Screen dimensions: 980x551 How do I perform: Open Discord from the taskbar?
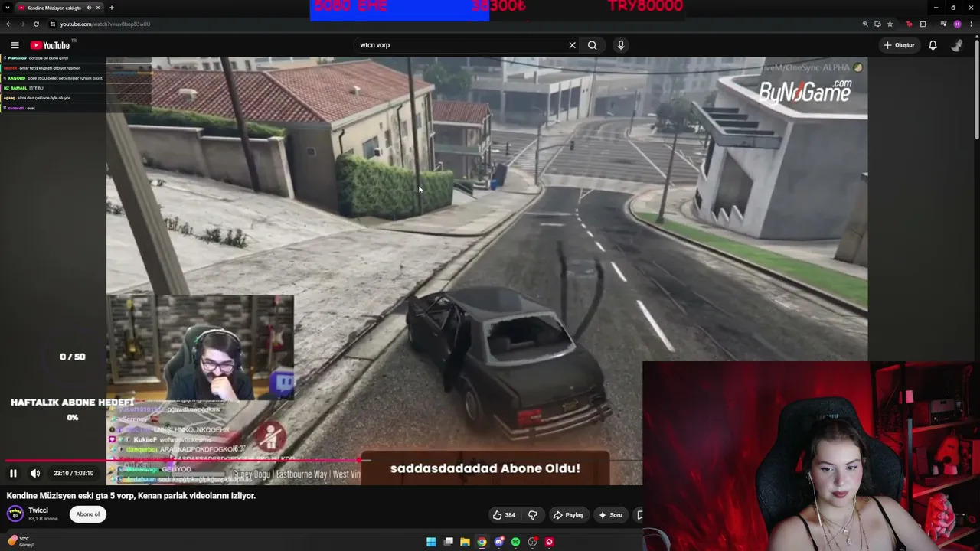point(498,542)
